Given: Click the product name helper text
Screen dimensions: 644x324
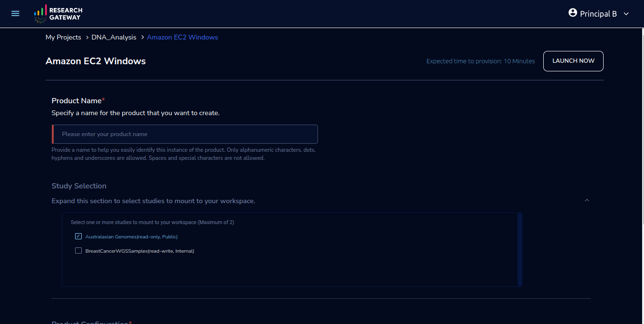Looking at the screenshot, I should 184,154.
